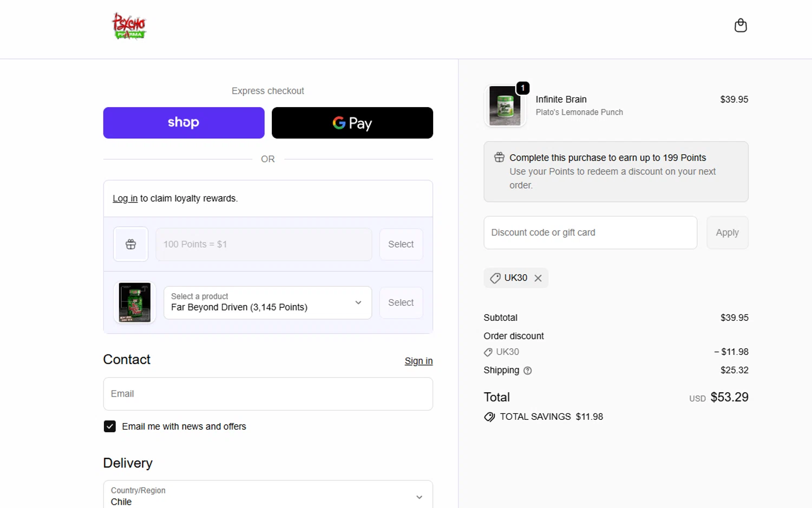
Task: Click the Apply discount button
Action: point(727,233)
